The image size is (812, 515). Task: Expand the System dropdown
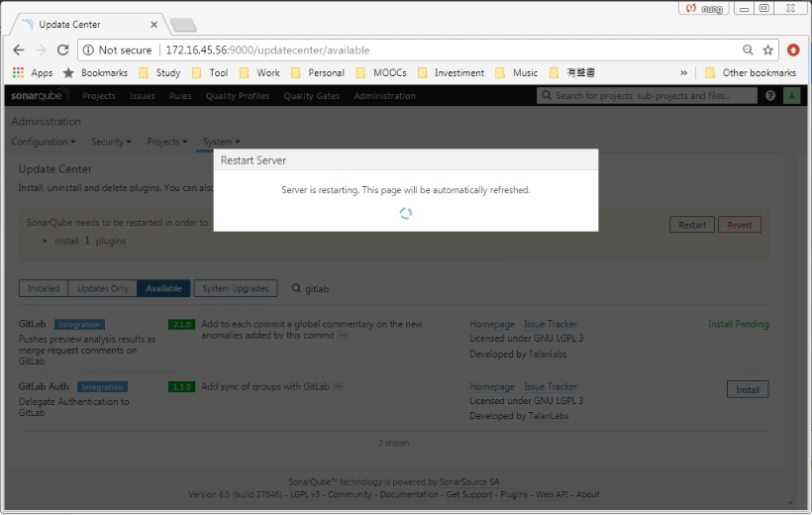[222, 142]
